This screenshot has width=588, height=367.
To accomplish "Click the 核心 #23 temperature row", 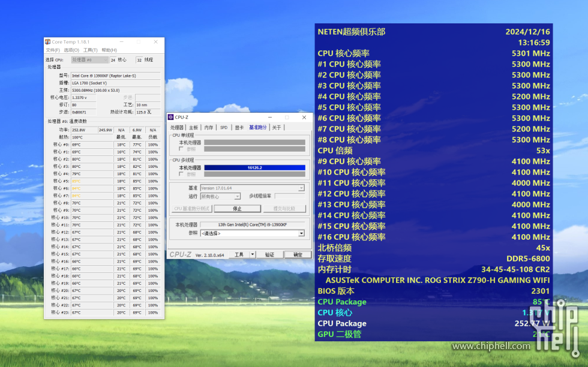I will pyautogui.click(x=106, y=312).
